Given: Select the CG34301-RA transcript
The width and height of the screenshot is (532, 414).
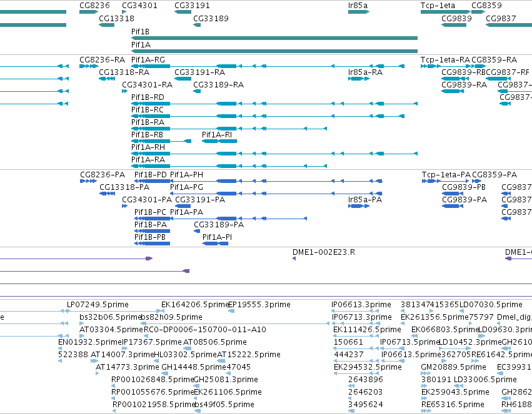Looking at the screenshot, I should point(124,91).
